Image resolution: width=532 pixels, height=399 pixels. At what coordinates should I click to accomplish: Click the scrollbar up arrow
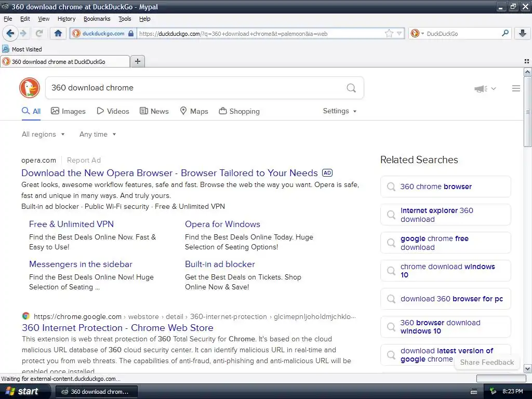click(x=527, y=72)
